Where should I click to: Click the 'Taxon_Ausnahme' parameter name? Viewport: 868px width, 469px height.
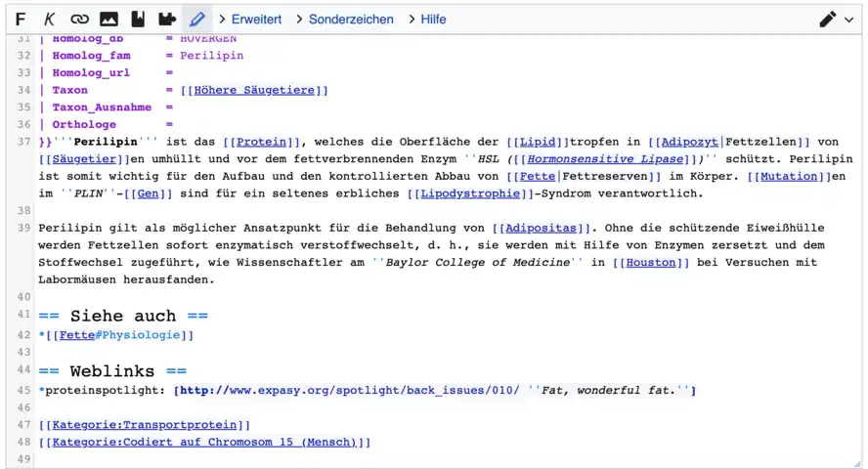[x=102, y=107]
